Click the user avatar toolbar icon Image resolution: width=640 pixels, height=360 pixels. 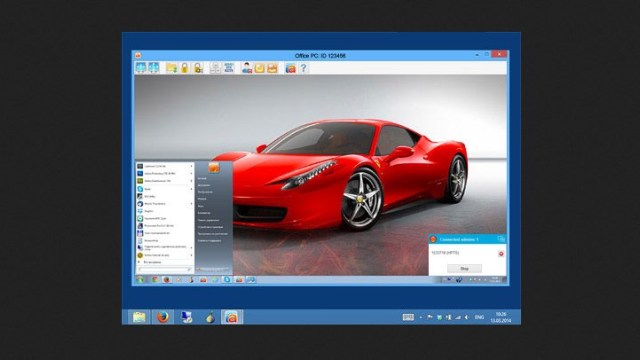(247, 68)
